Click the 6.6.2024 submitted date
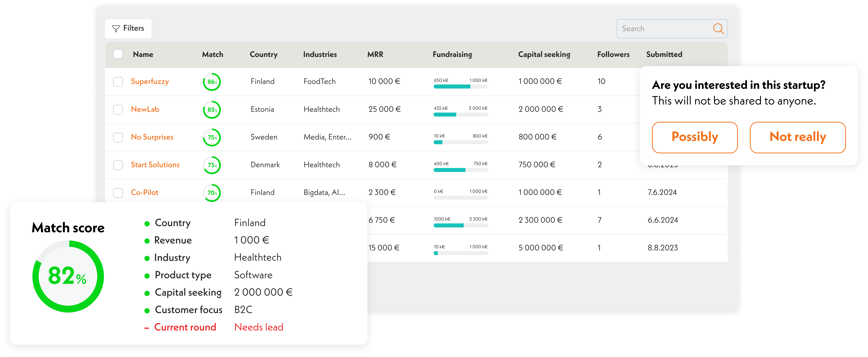Viewport: 868px width, 357px height. pos(663,220)
